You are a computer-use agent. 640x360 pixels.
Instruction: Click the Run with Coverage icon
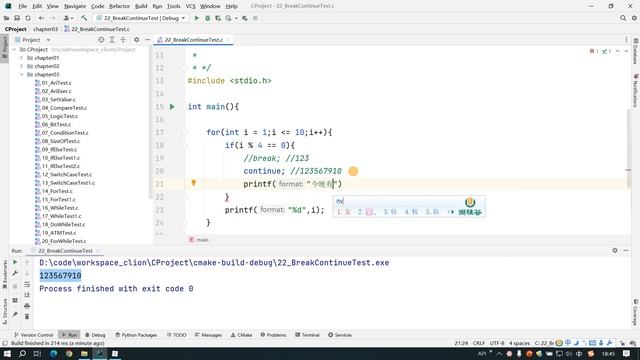[x=218, y=18]
